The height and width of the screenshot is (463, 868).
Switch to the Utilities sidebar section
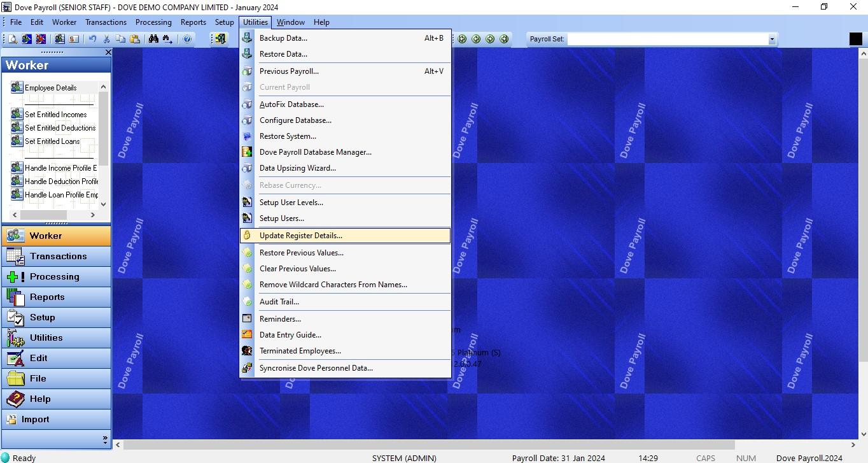tap(56, 338)
